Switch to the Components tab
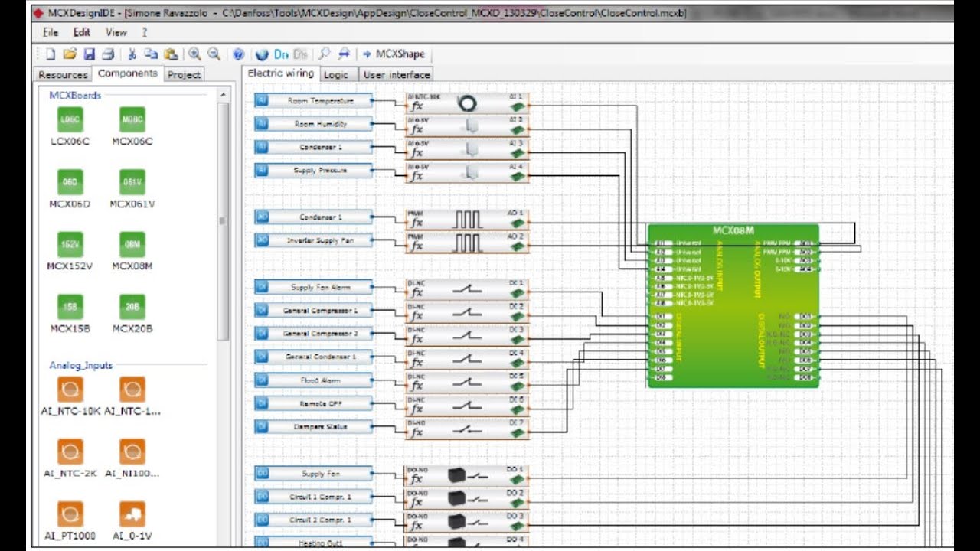980x551 pixels. point(128,73)
